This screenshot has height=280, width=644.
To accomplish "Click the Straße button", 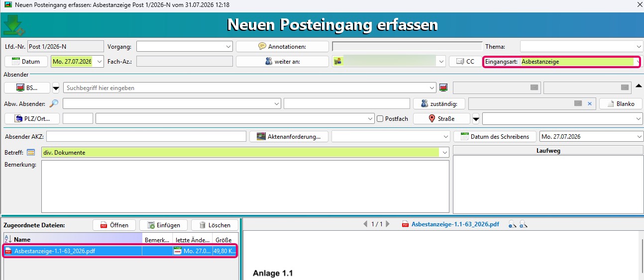I will [x=441, y=119].
